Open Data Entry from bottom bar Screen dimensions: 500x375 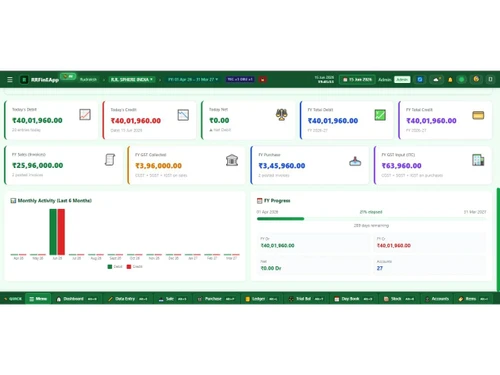(x=128, y=299)
